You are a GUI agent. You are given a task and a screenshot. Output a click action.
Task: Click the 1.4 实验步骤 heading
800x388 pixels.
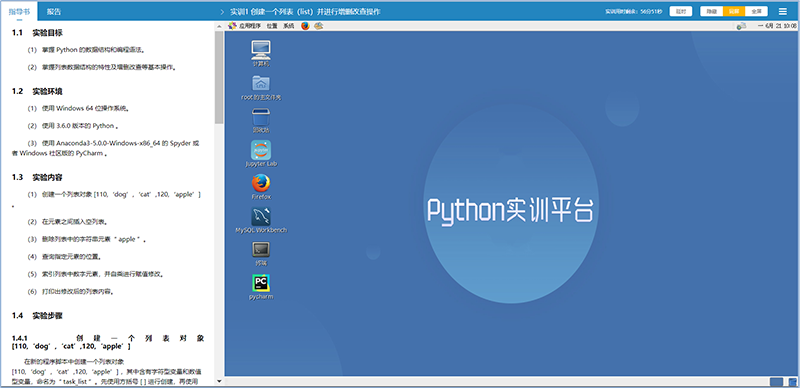point(37,315)
